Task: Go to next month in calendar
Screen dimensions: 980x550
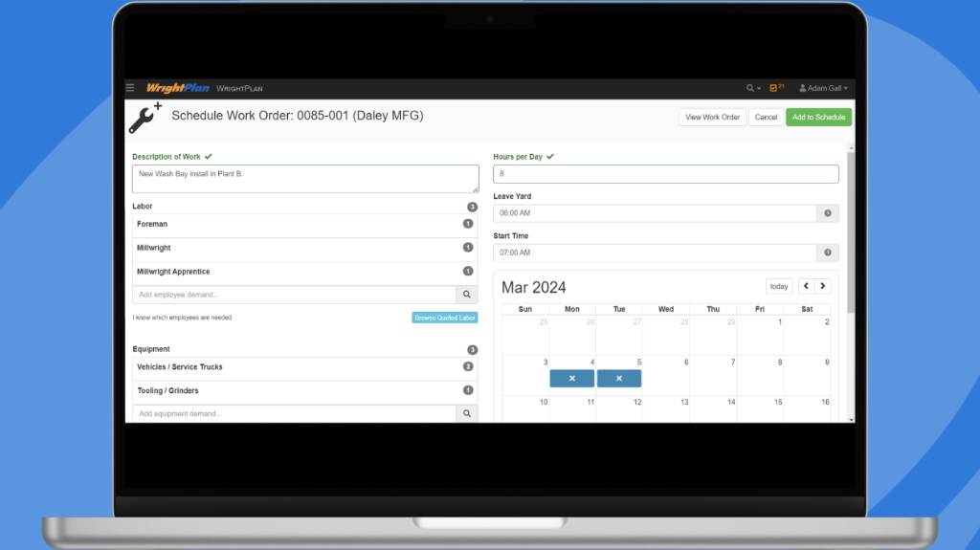Action: [x=822, y=286]
